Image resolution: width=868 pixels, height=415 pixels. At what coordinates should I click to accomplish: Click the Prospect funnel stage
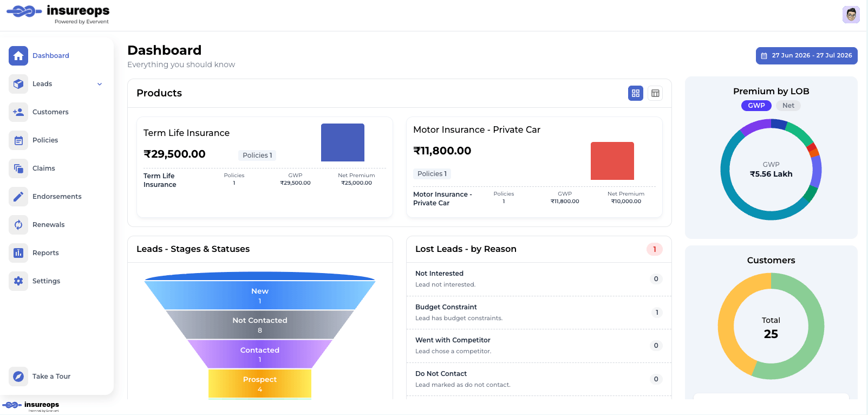point(260,384)
